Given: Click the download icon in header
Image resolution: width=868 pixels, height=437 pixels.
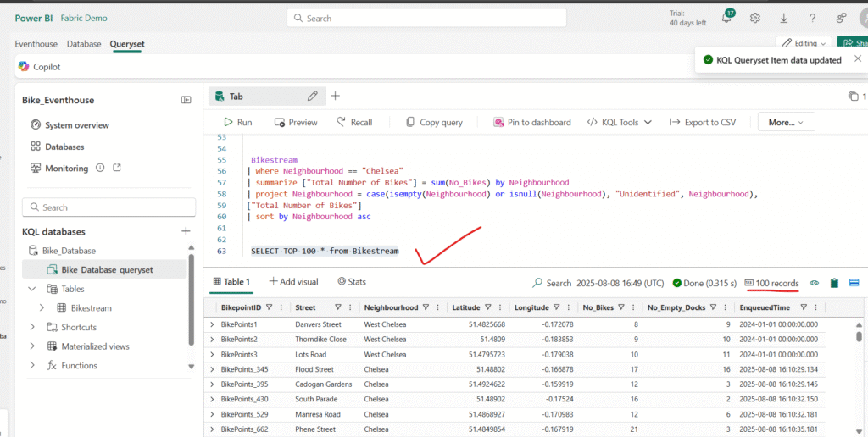Looking at the screenshot, I should 784,19.
